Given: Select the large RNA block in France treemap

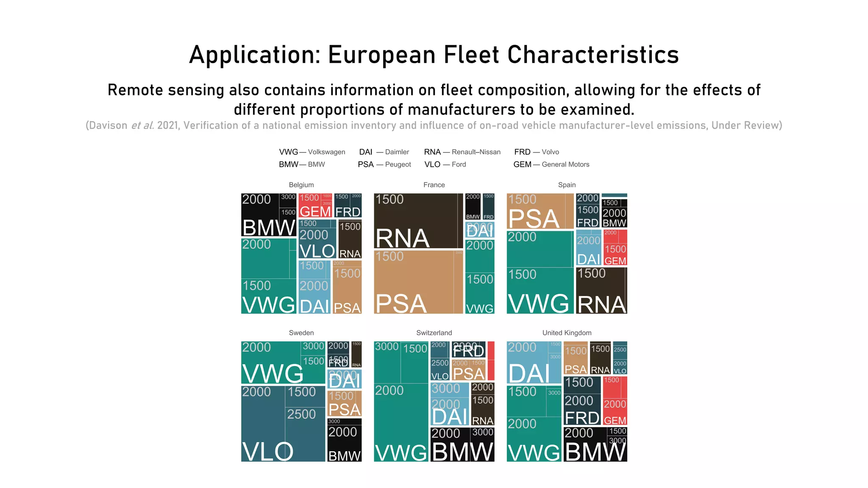Looking at the screenshot, I should tap(418, 221).
